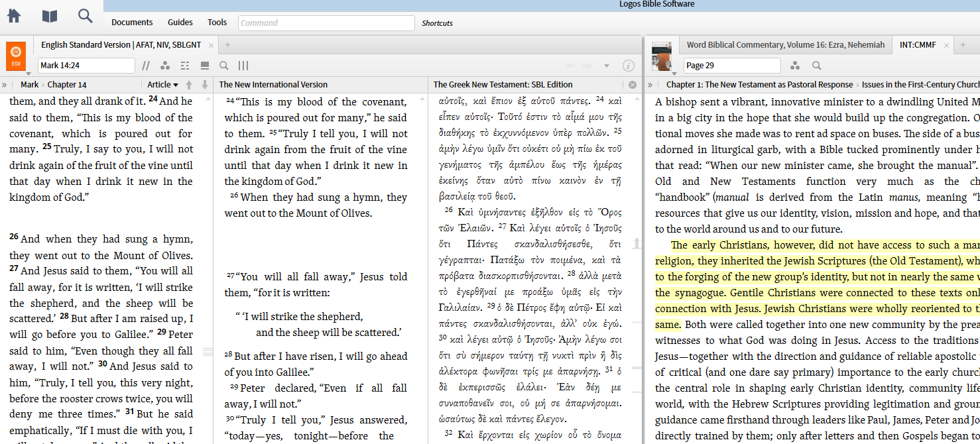980x444 pixels.
Task: Click The Greek New Testament: SBL Edition header
Action: pyautogui.click(x=503, y=85)
